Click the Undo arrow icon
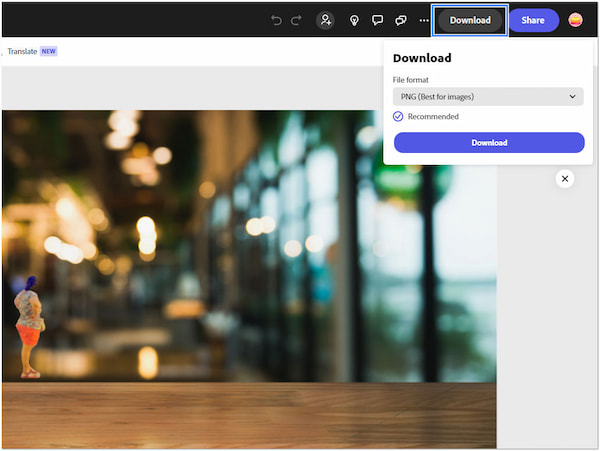This screenshot has height=451, width=600. [276, 20]
